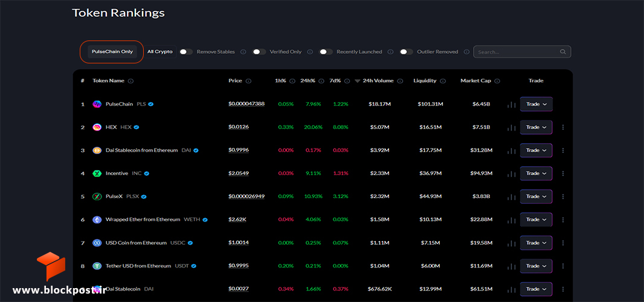
Task: Click the Tether USDT token logo
Action: (97, 266)
